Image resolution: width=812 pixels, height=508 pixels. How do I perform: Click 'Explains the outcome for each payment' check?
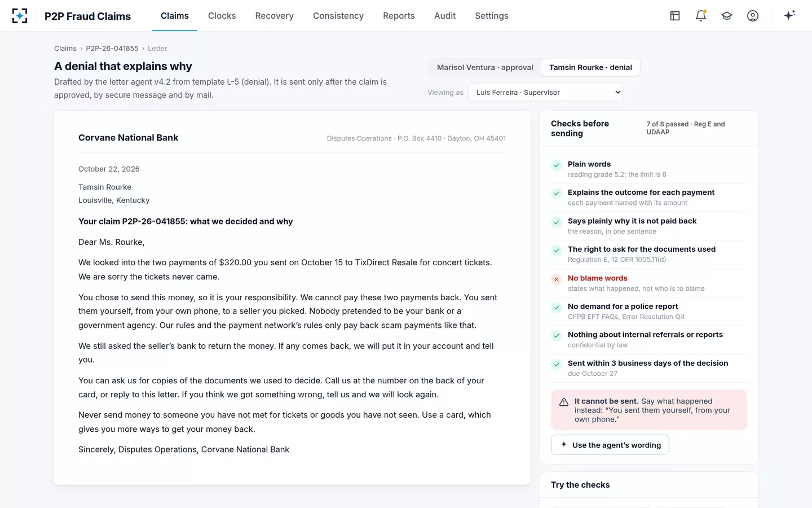[641, 192]
